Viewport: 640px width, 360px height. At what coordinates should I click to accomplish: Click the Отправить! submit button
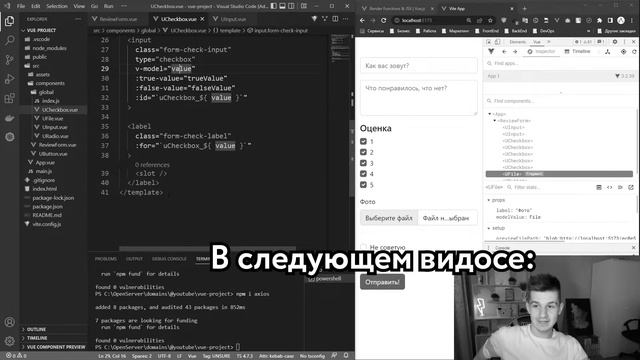382,282
